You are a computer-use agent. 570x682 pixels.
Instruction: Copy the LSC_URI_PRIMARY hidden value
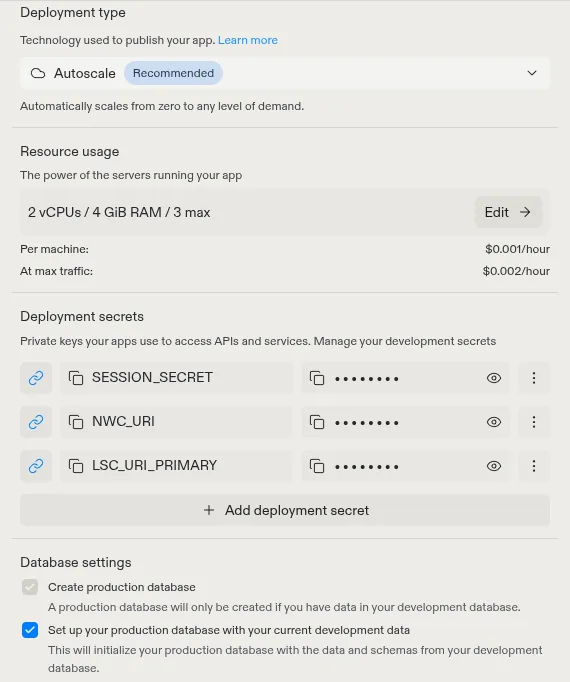point(317,466)
